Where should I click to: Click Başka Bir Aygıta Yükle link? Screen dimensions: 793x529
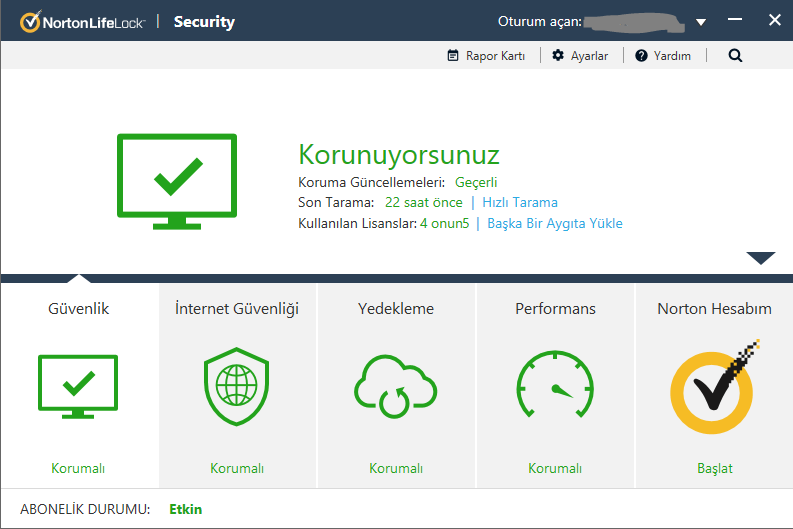point(555,223)
